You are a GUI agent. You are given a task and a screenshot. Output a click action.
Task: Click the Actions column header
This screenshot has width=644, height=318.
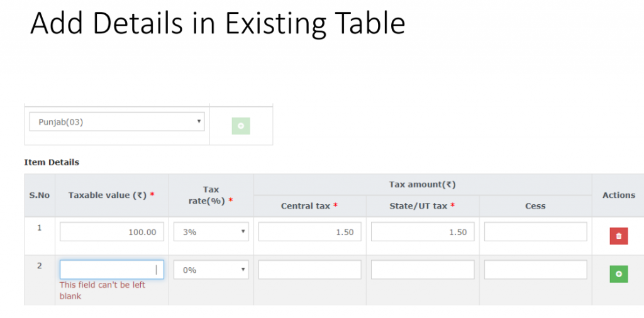point(619,195)
